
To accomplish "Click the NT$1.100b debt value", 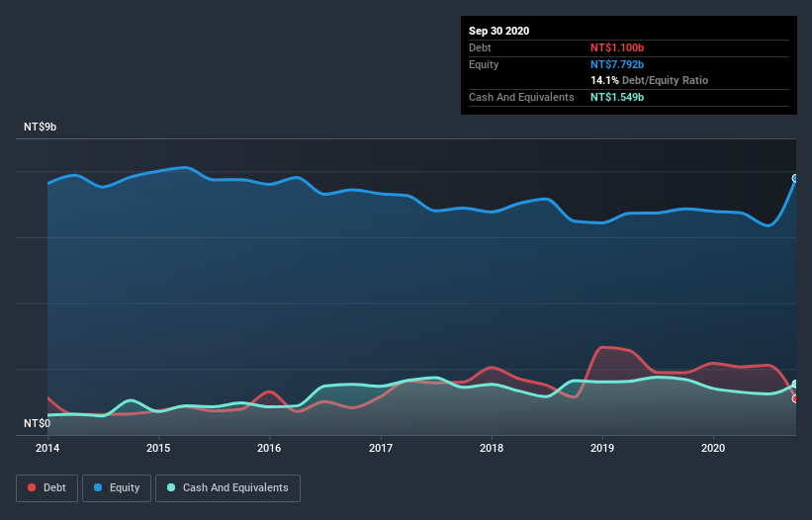I will (617, 47).
